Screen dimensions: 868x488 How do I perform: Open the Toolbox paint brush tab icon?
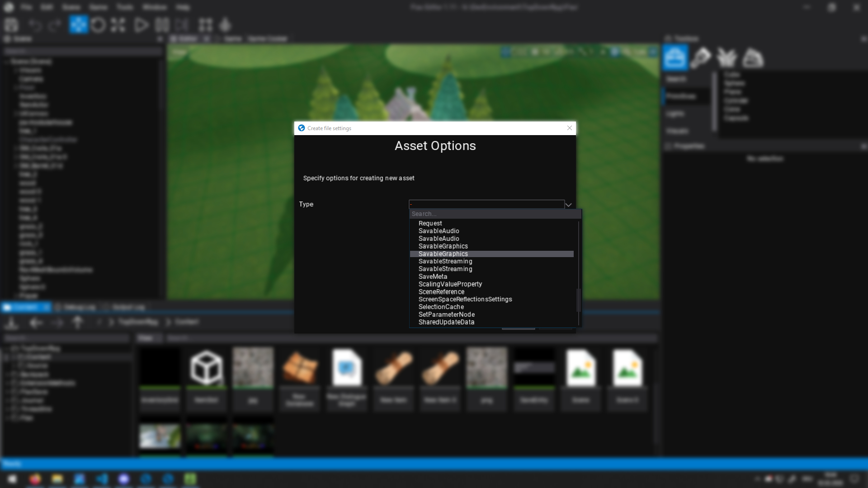pyautogui.click(x=700, y=58)
